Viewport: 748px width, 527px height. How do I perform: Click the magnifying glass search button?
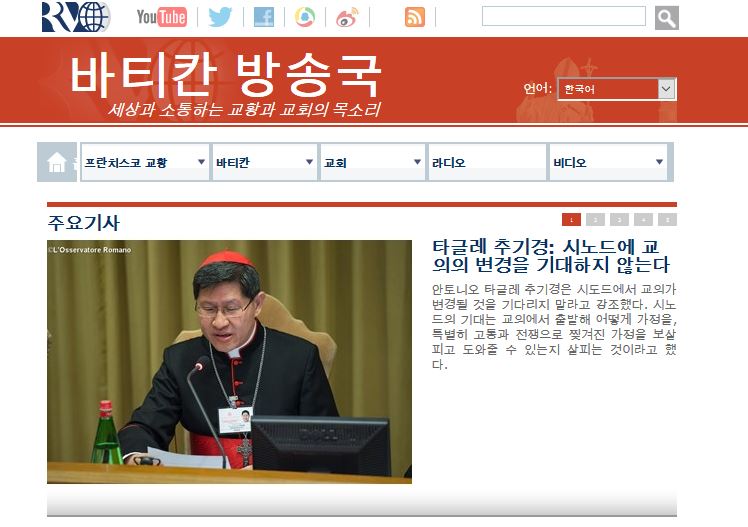pyautogui.click(x=666, y=18)
